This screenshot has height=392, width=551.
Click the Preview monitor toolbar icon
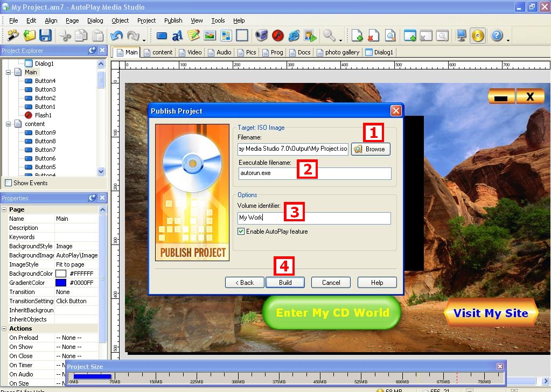461,36
